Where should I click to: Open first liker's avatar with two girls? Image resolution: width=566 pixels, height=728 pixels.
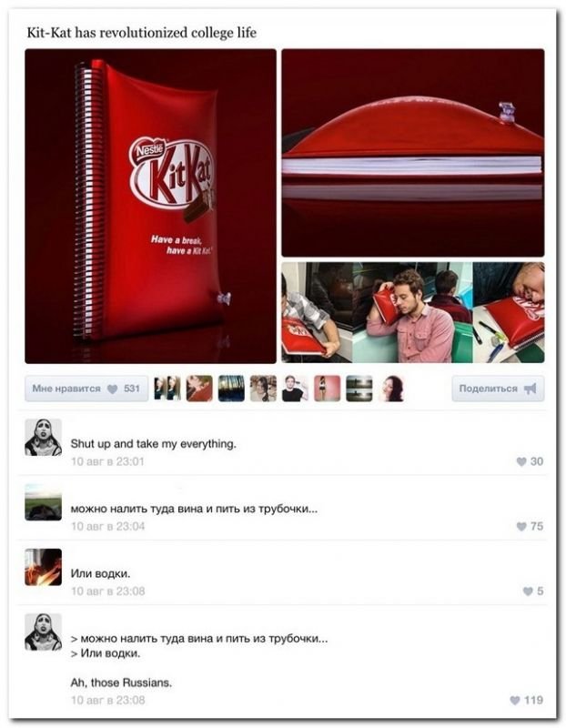[x=167, y=389]
